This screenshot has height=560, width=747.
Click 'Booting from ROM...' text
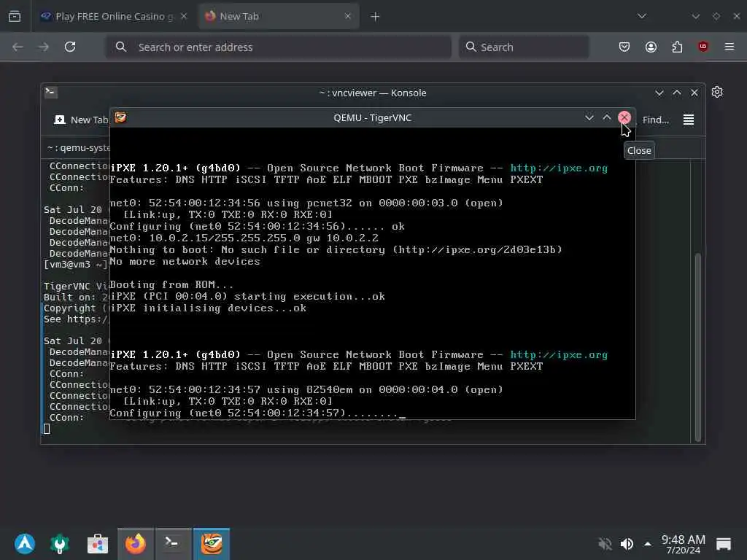click(x=171, y=285)
